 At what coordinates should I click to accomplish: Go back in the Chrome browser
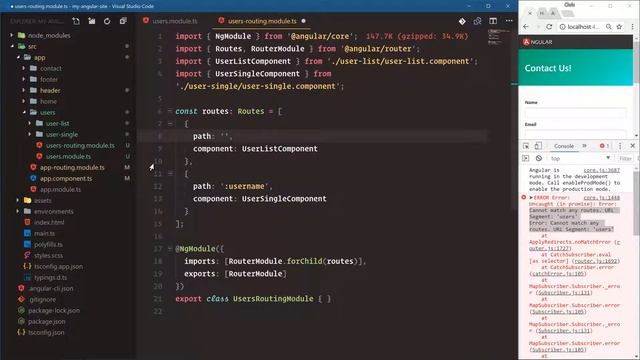(526, 27)
